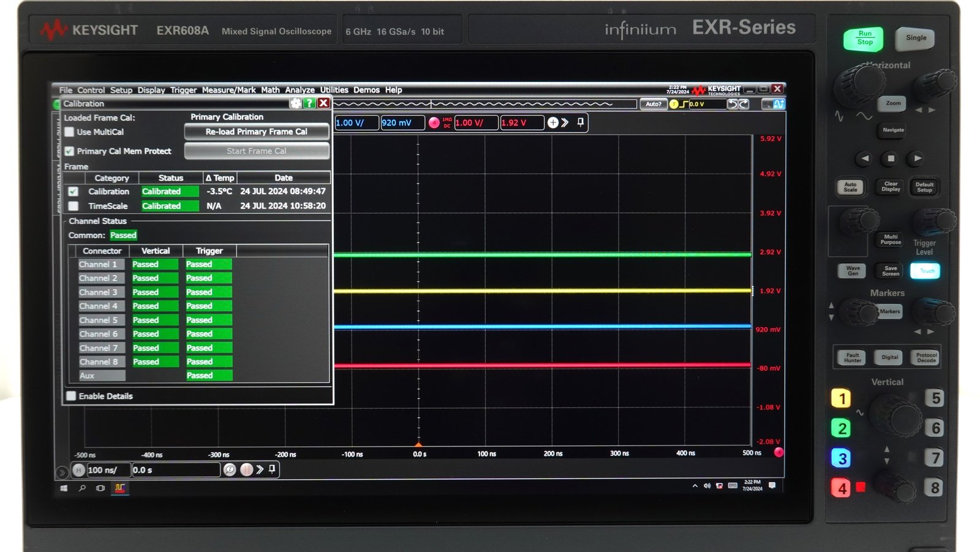980x552 pixels.
Task: Click the undo arrow icon
Action: click(733, 104)
